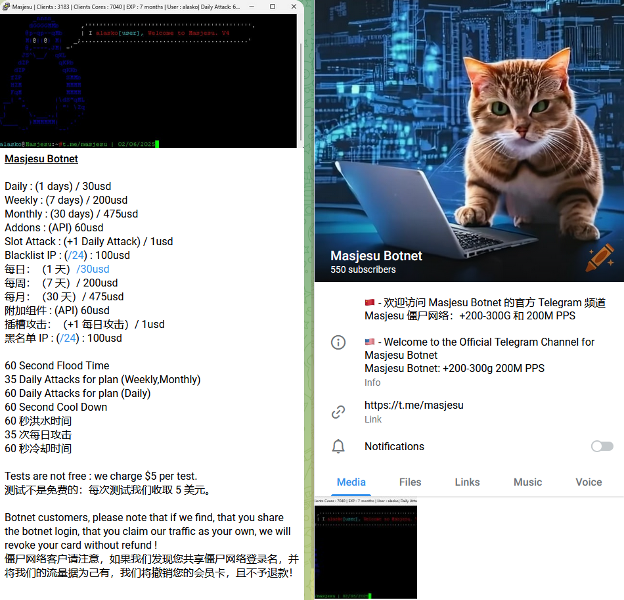624x600 pixels.
Task: Click the terminal window title text
Action: tap(126, 7)
